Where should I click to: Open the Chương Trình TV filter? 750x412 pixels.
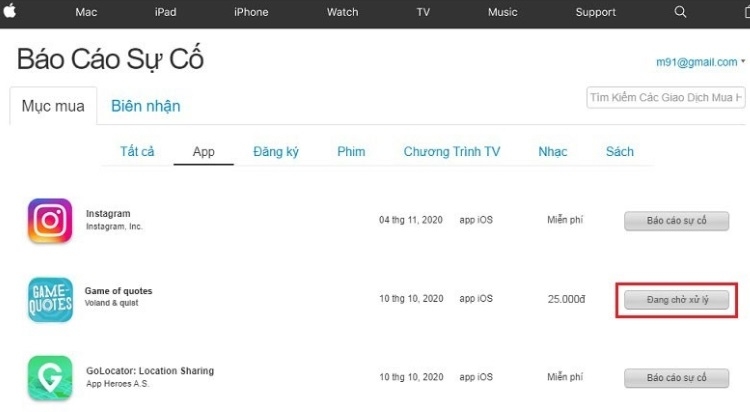click(452, 152)
